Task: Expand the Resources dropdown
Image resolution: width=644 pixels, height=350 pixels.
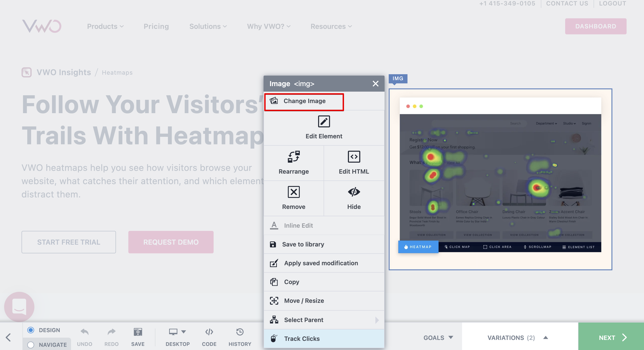Action: tap(331, 26)
